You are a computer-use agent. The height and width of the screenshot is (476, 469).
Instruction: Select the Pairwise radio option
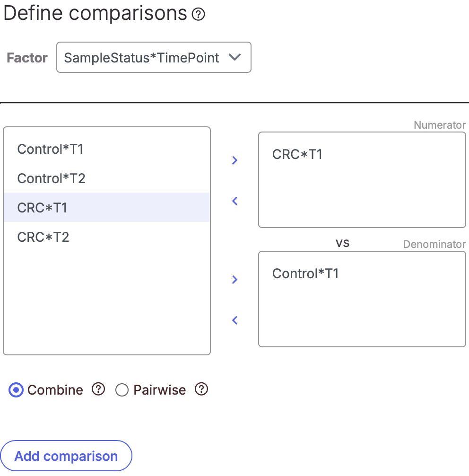click(x=122, y=390)
